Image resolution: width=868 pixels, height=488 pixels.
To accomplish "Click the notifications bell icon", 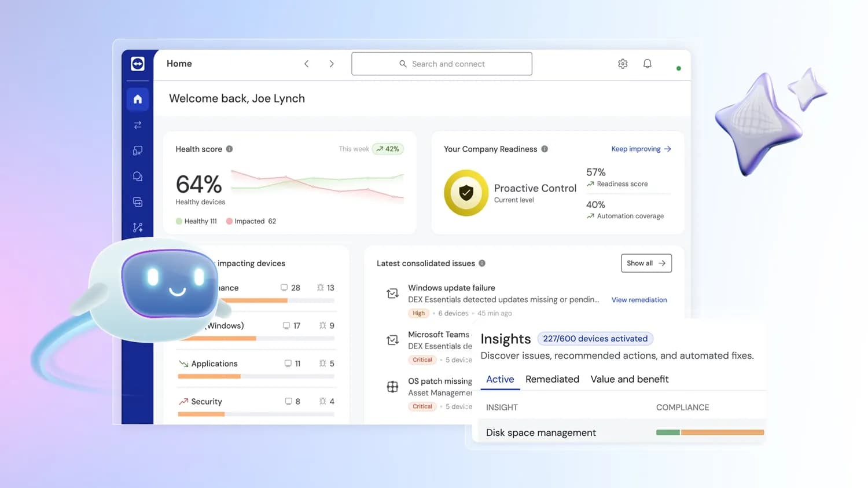I will [x=648, y=64].
